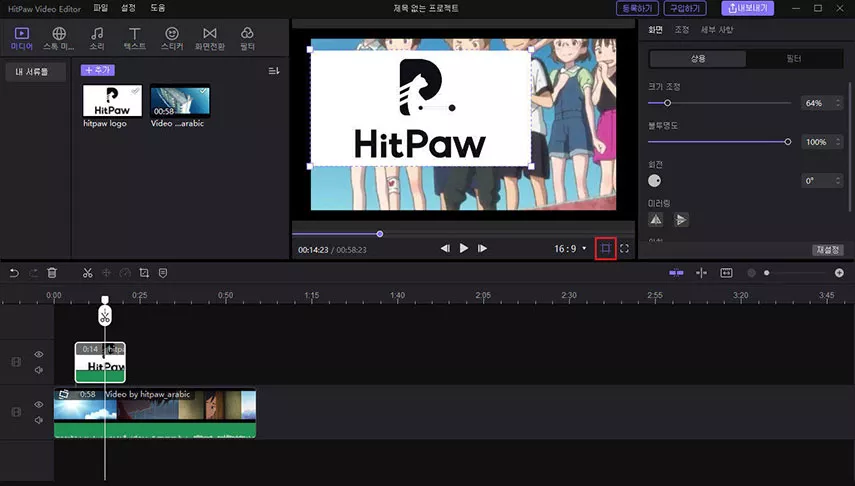
Task: Click the 내보내기 export button
Action: coord(748,8)
